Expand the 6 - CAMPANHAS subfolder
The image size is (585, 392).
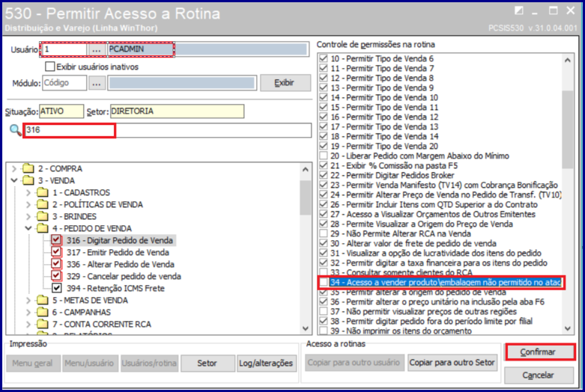[x=28, y=312]
